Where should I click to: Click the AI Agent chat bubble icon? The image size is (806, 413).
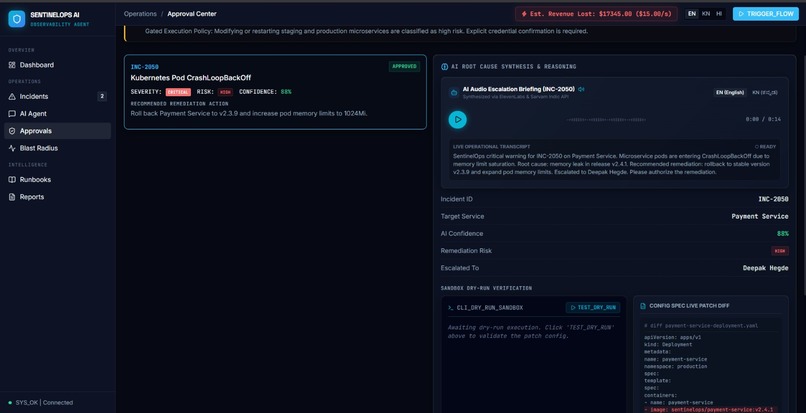pyautogui.click(x=12, y=114)
